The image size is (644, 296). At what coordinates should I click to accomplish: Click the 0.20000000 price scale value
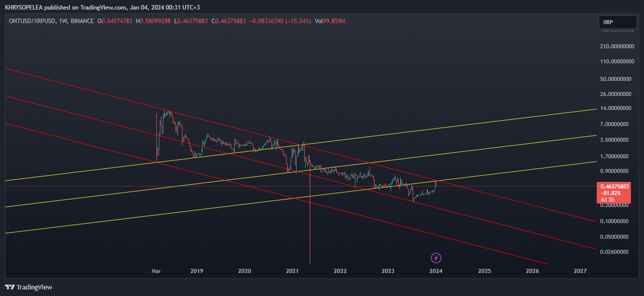(x=615, y=205)
